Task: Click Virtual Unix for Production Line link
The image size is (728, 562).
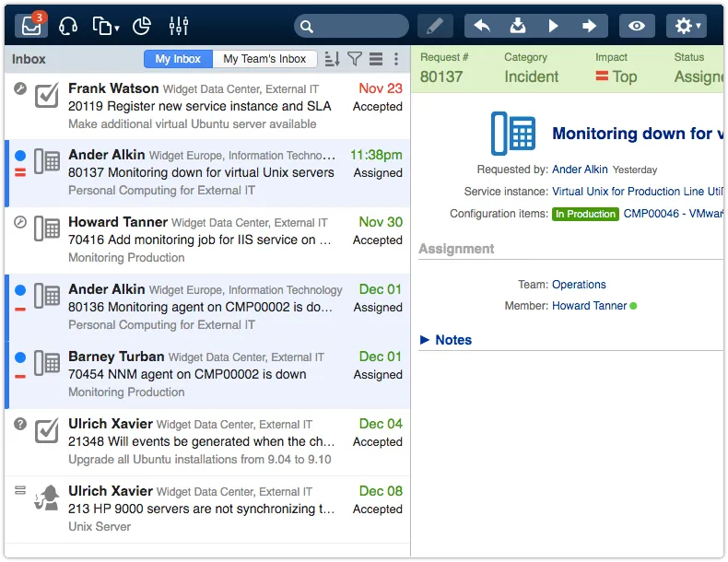Action: coord(637,192)
